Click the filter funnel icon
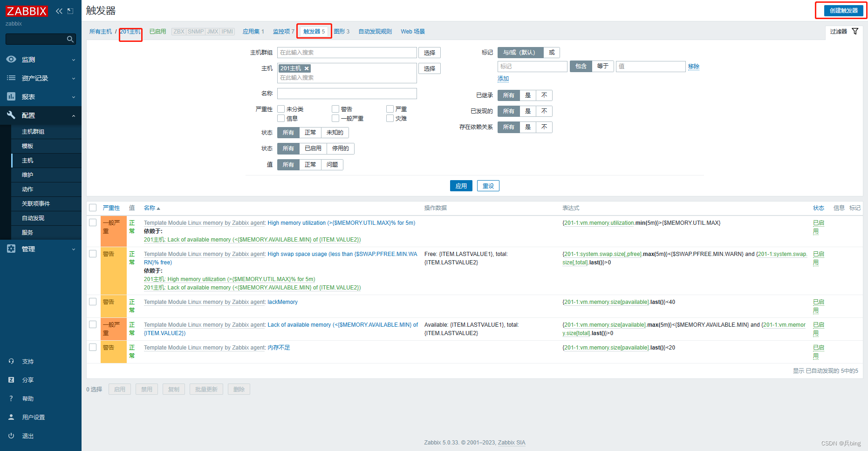The width and height of the screenshot is (868, 451). click(x=855, y=31)
